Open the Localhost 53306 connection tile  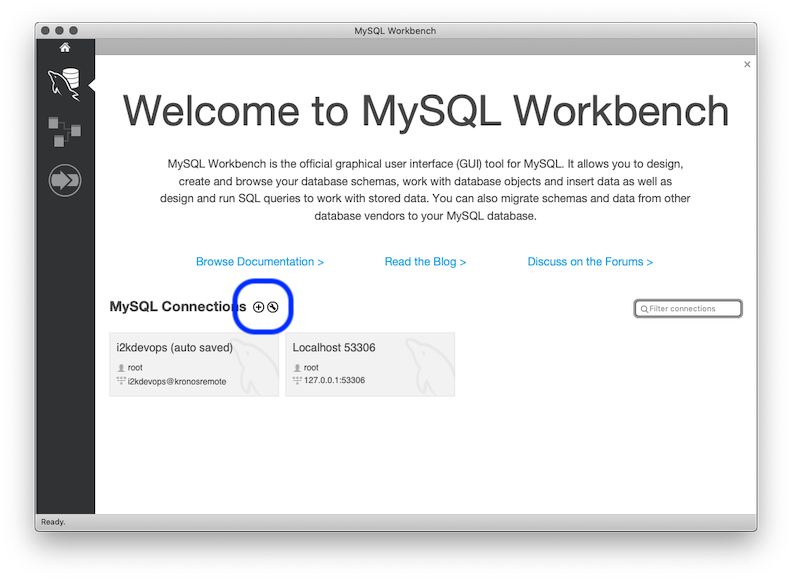click(x=370, y=364)
